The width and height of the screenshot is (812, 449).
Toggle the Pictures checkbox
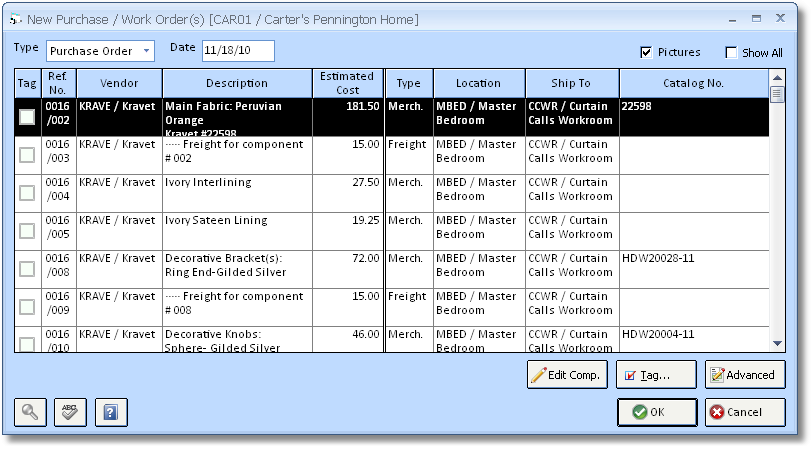(x=646, y=52)
